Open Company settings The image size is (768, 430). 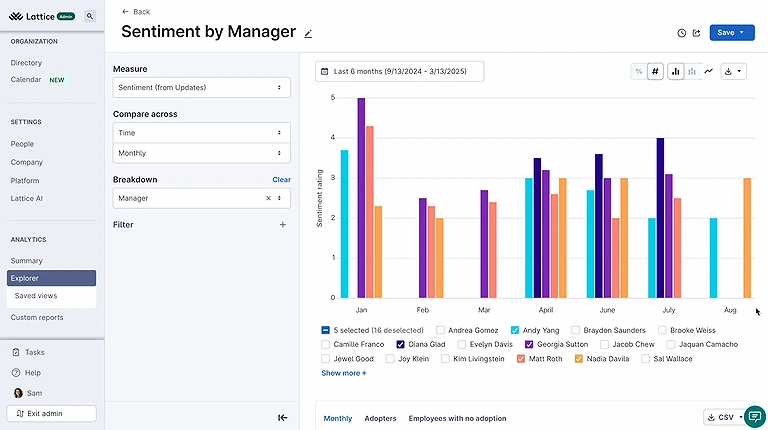pyautogui.click(x=26, y=162)
